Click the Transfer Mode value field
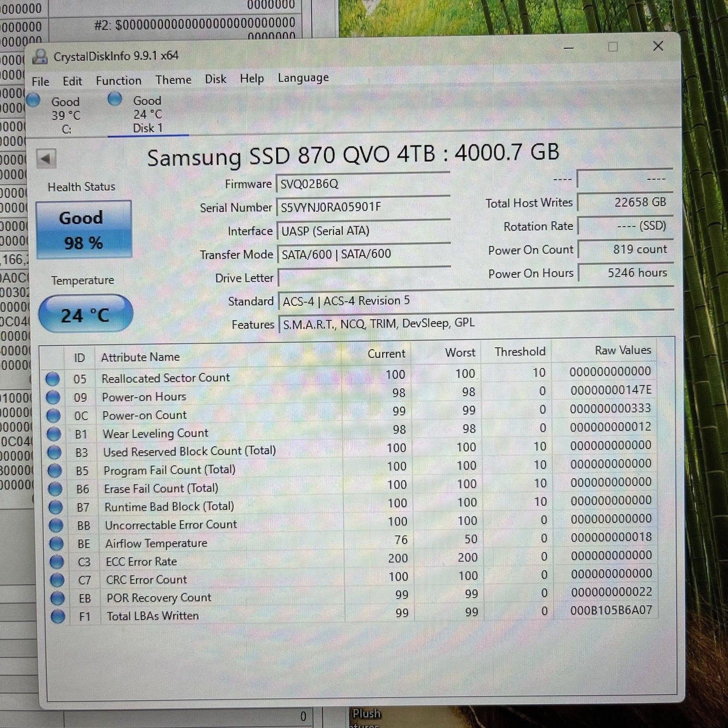The height and width of the screenshot is (728, 728). click(x=364, y=254)
